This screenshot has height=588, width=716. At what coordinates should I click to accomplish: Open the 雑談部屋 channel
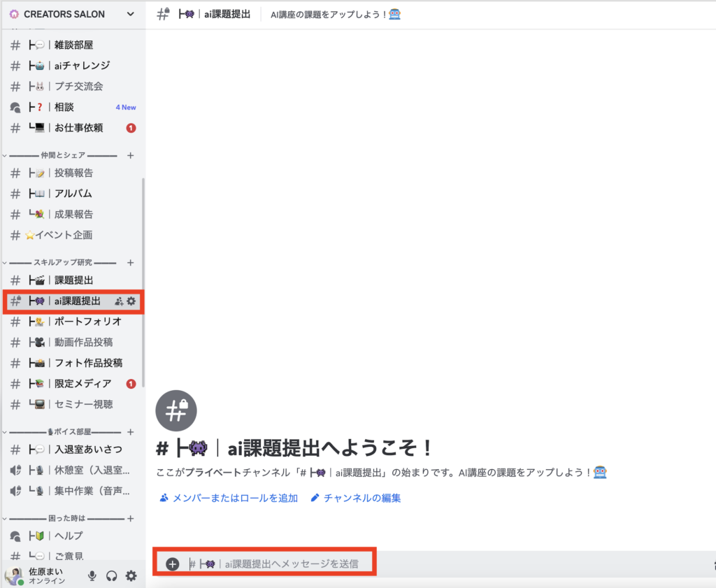(73, 45)
